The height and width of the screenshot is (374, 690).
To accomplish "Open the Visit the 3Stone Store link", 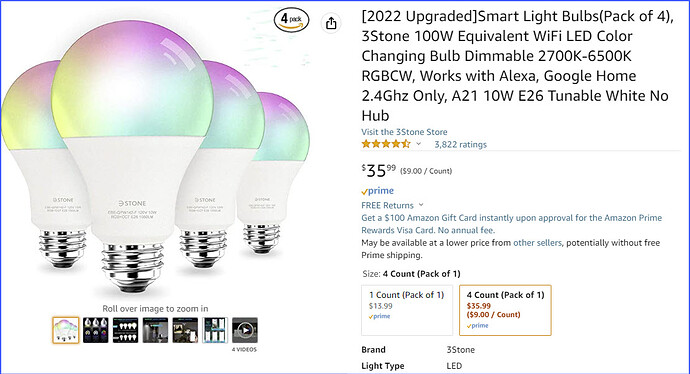I will (x=404, y=132).
